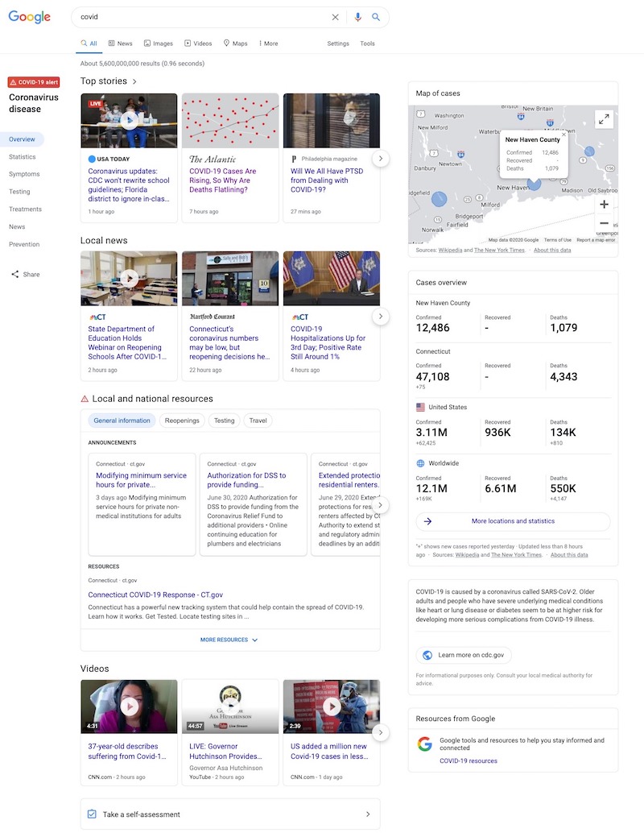The height and width of the screenshot is (833, 644).
Task: Click the large blue case circle near Ridgefield
Action: pyautogui.click(x=439, y=199)
